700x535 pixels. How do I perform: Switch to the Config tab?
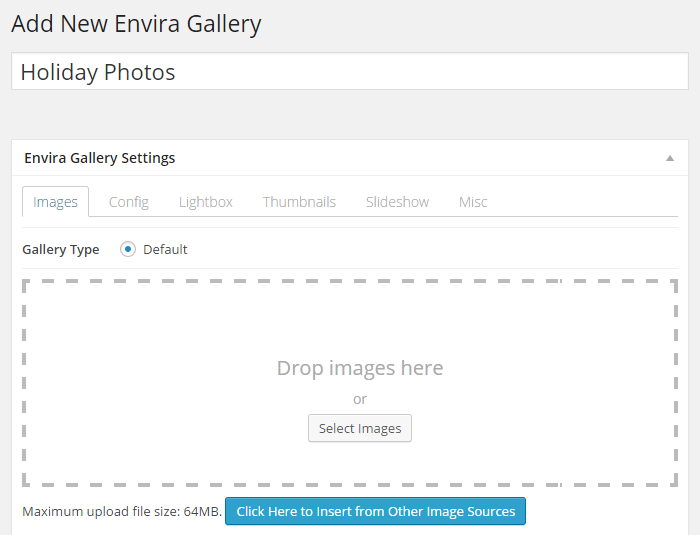click(129, 202)
